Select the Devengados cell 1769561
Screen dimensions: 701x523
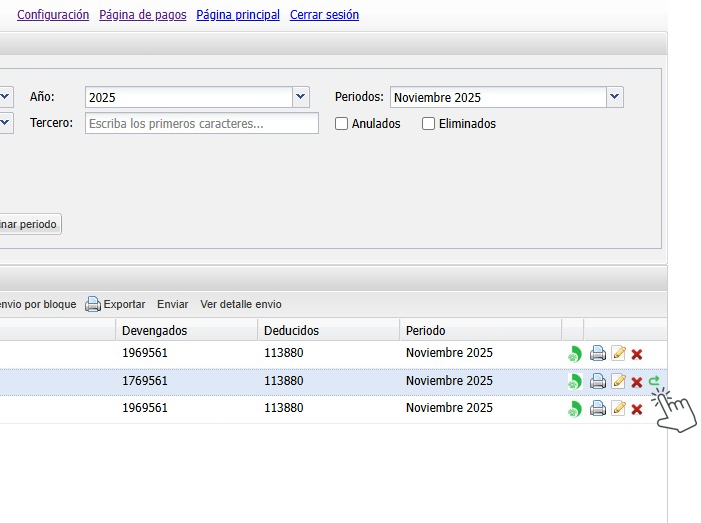(145, 381)
